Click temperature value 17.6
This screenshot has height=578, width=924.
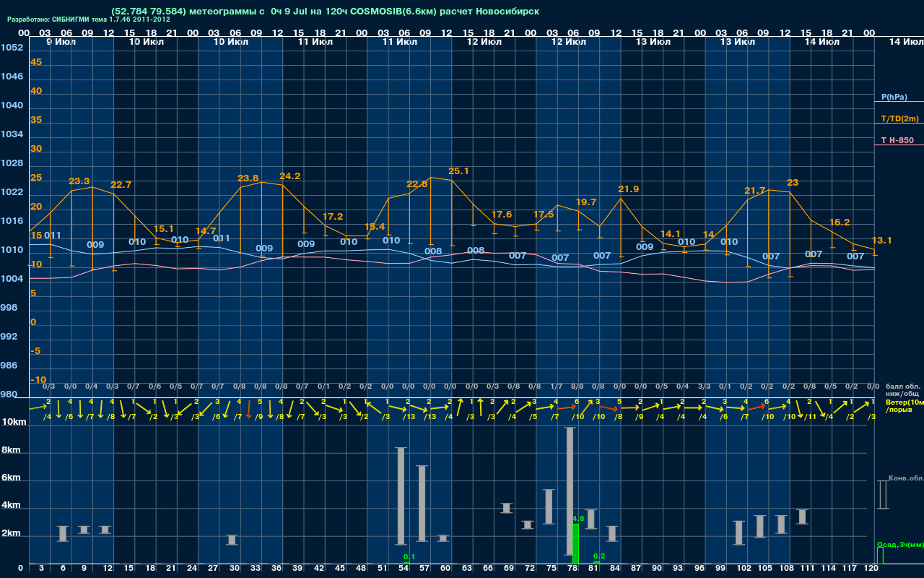[x=502, y=215]
